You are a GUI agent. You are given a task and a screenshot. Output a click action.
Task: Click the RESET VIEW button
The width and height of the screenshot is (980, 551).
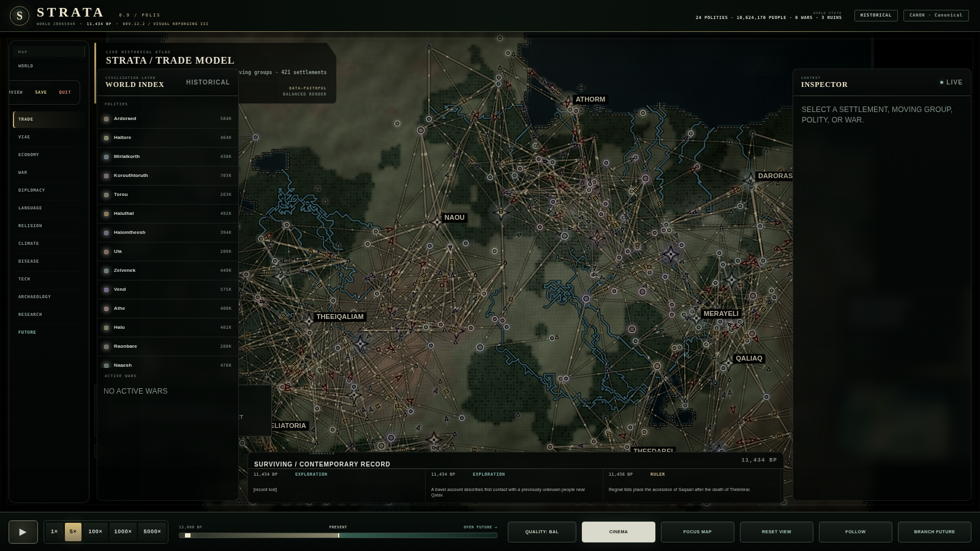[x=777, y=532]
